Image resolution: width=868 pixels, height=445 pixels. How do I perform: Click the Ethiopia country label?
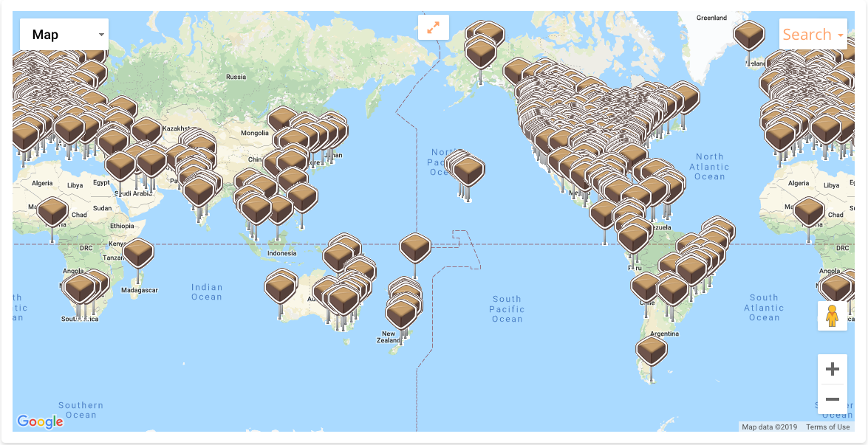[x=122, y=226]
